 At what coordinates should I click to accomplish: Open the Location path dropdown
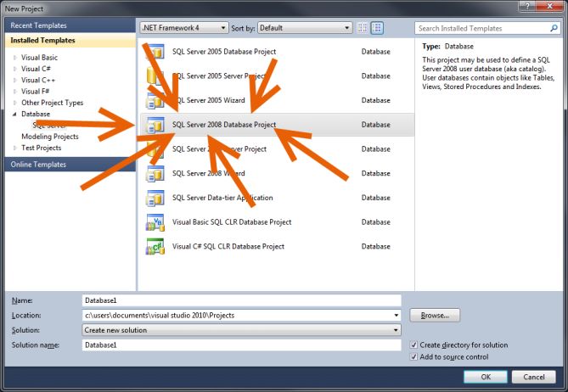[396, 316]
